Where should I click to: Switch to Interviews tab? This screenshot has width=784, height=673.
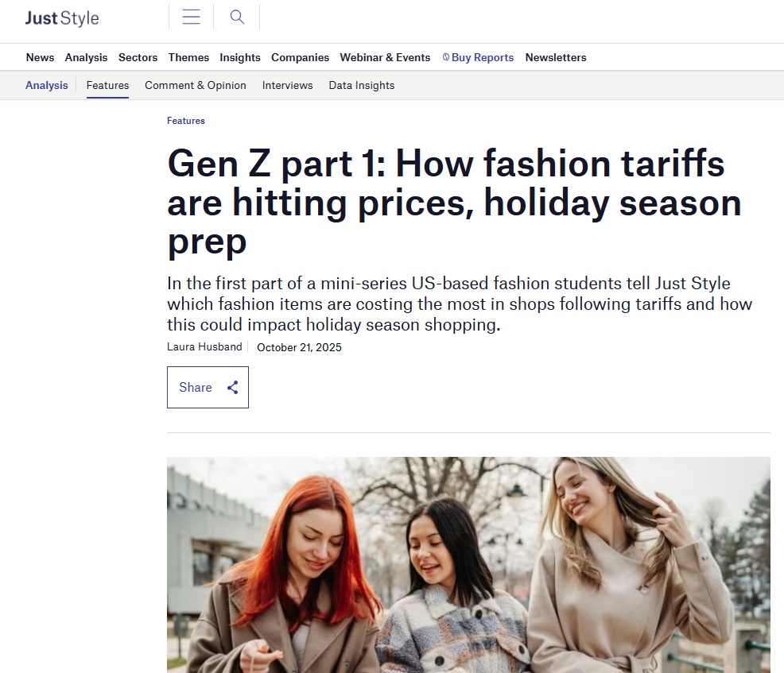[x=287, y=85]
